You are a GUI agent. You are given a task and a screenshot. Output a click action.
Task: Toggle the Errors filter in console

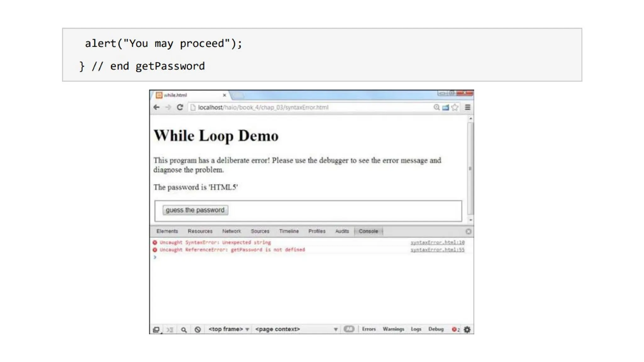point(369,329)
